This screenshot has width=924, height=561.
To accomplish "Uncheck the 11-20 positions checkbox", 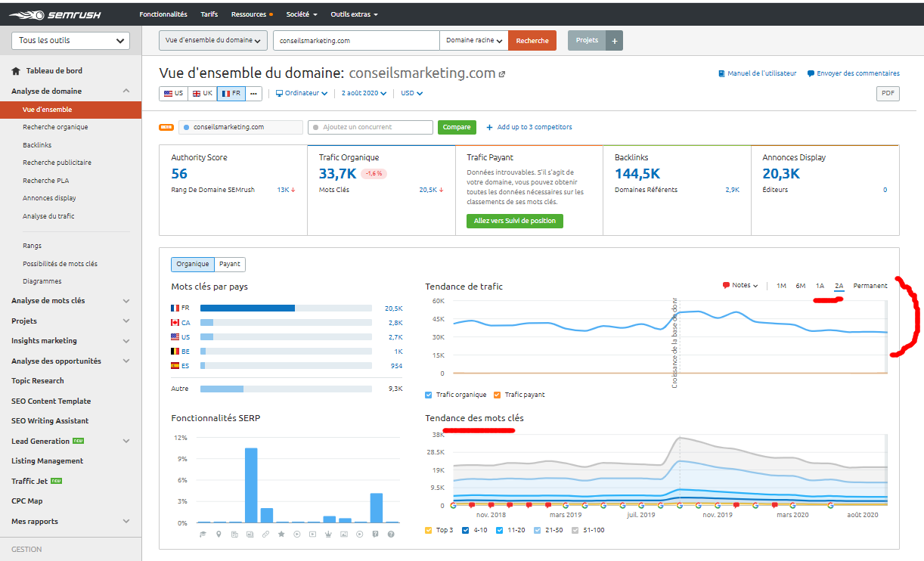I will pos(500,530).
